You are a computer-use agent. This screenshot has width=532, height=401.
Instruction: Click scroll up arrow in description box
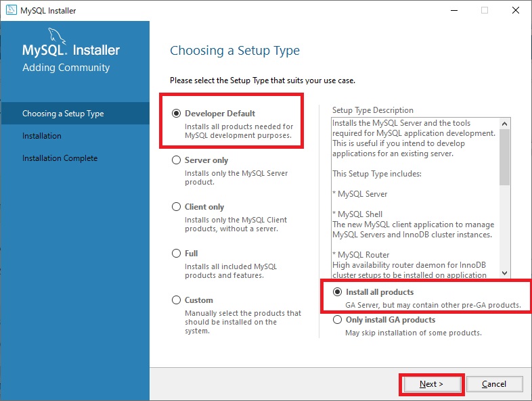(504, 124)
